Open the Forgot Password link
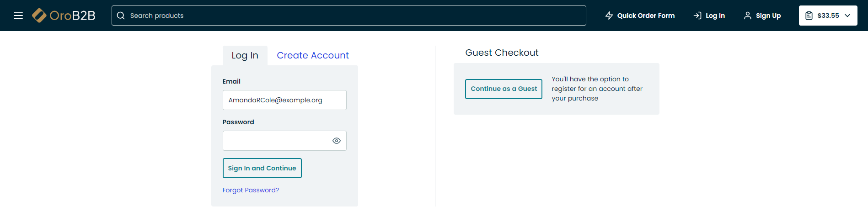Image resolution: width=868 pixels, height=217 pixels. pos(251,190)
